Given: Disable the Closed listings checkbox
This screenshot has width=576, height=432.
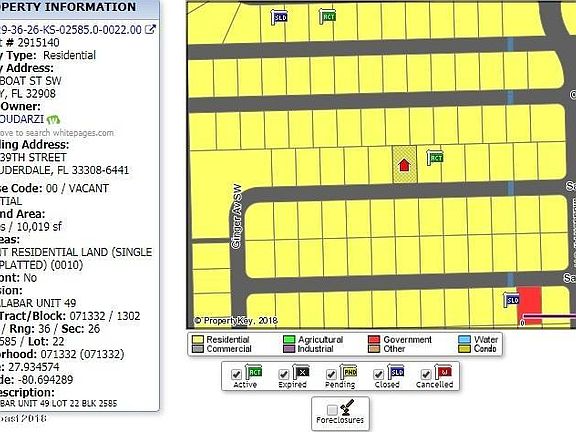Looking at the screenshot, I should pos(378,374).
